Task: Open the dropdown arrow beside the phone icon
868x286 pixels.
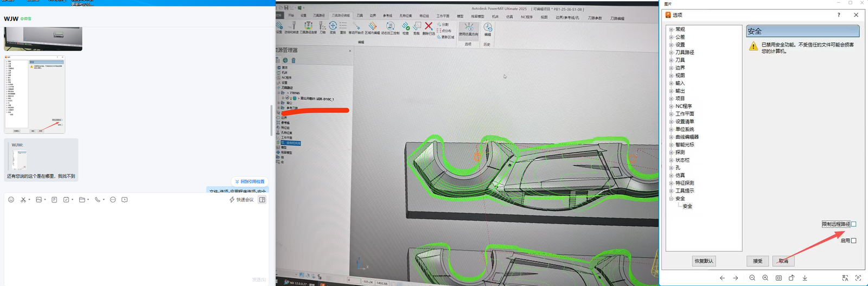Action: pos(104,200)
